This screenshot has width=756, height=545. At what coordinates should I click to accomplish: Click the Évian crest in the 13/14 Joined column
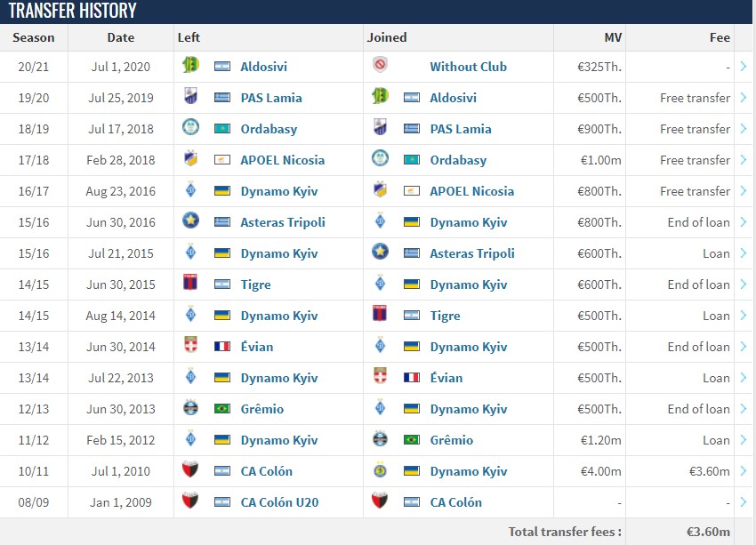[x=380, y=376]
